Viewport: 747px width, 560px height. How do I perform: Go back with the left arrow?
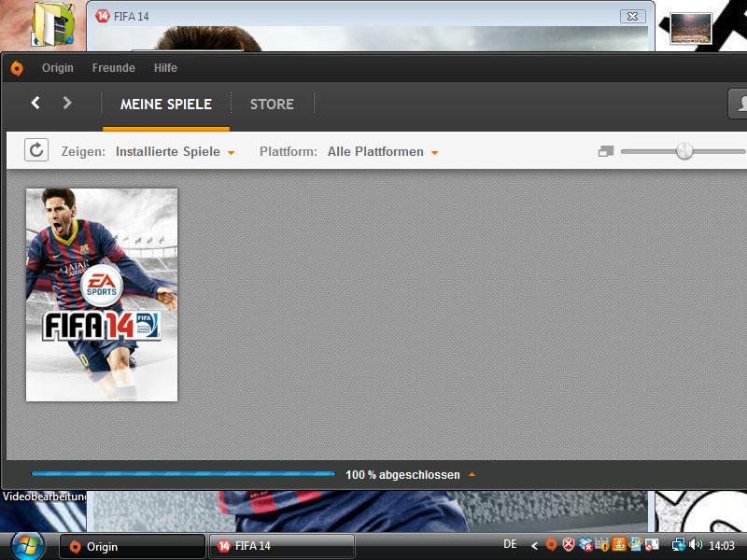click(x=35, y=103)
